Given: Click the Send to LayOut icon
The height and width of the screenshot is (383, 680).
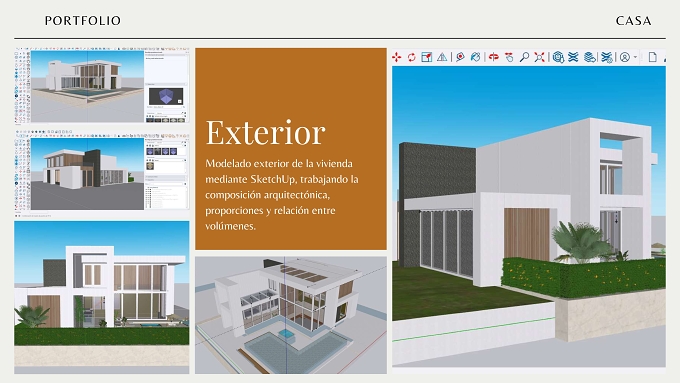Looking at the screenshot, I should tap(589, 57).
